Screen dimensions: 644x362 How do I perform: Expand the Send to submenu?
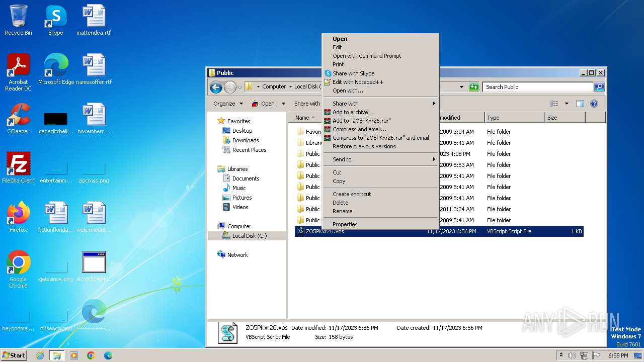[380, 159]
